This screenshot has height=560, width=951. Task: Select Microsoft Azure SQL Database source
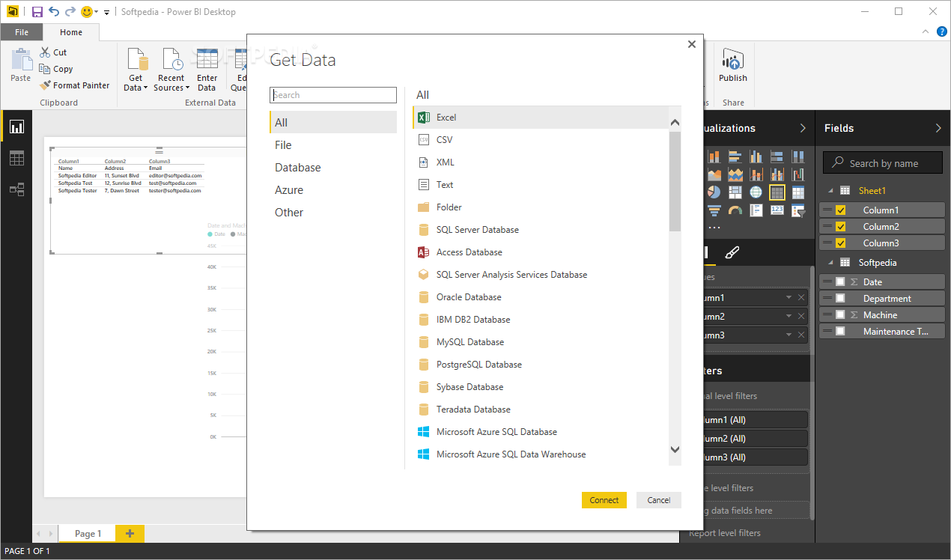tap(540, 432)
